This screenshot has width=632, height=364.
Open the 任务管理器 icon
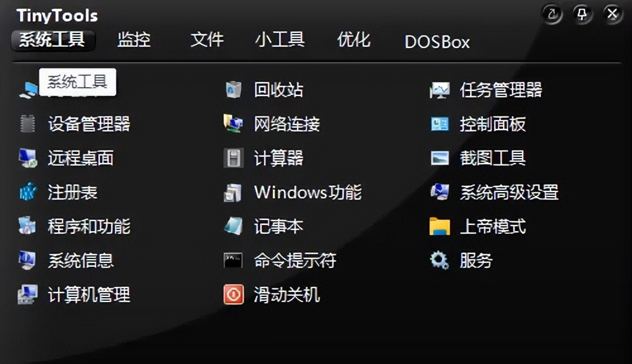point(439,90)
